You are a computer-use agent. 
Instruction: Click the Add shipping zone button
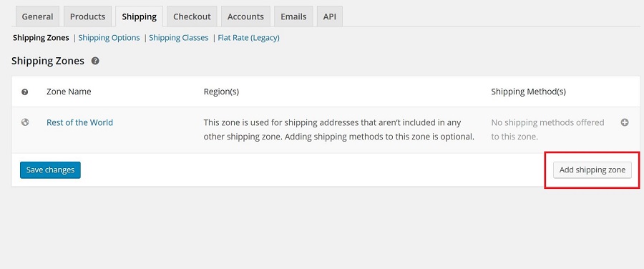592,170
